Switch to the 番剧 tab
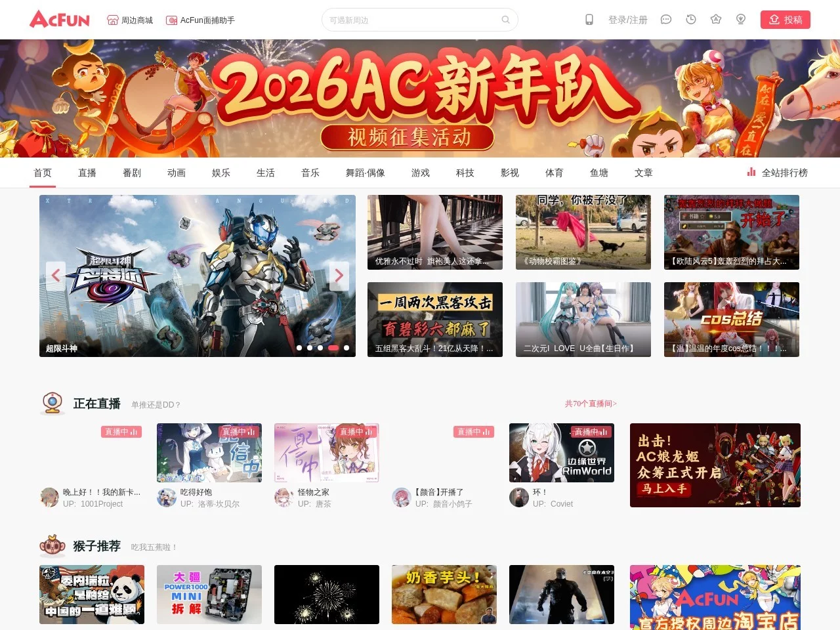 point(131,173)
